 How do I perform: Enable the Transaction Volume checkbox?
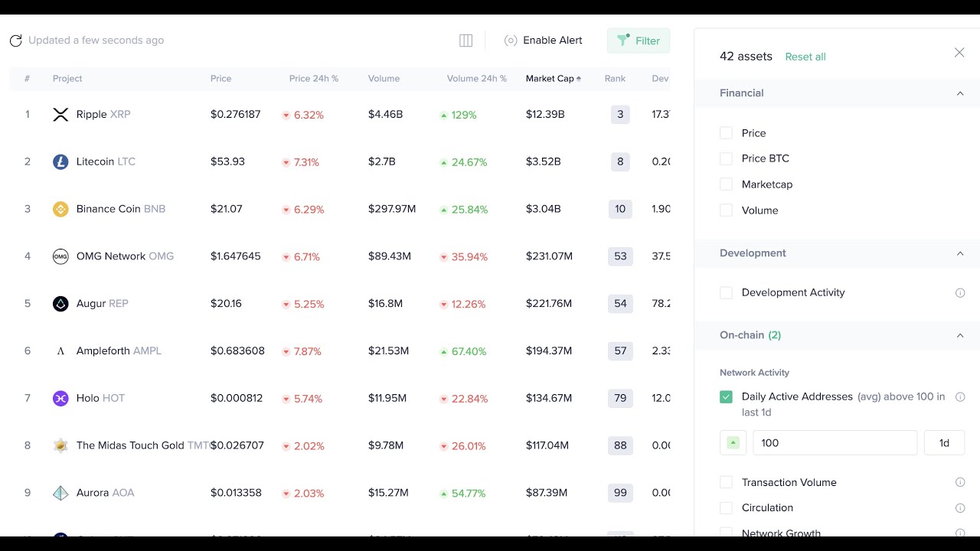click(726, 483)
